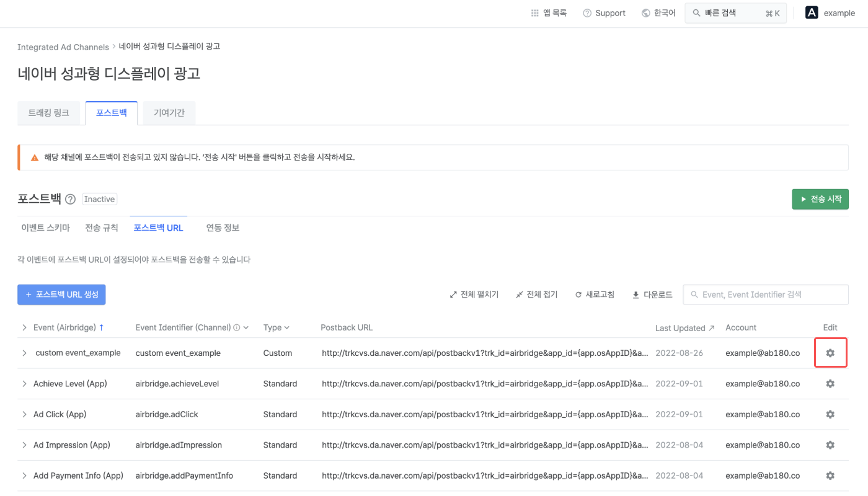The image size is (868, 496).
Task: Switch to 포스트백 tab
Action: coord(112,113)
